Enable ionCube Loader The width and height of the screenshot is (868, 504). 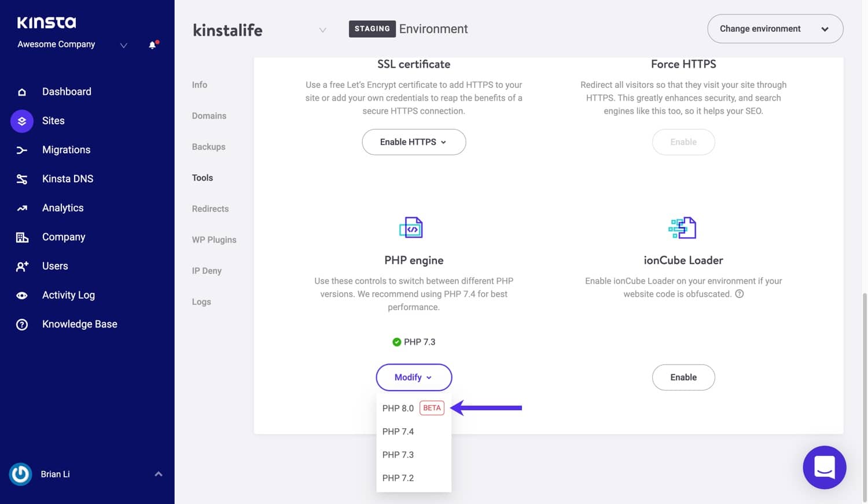[683, 377]
